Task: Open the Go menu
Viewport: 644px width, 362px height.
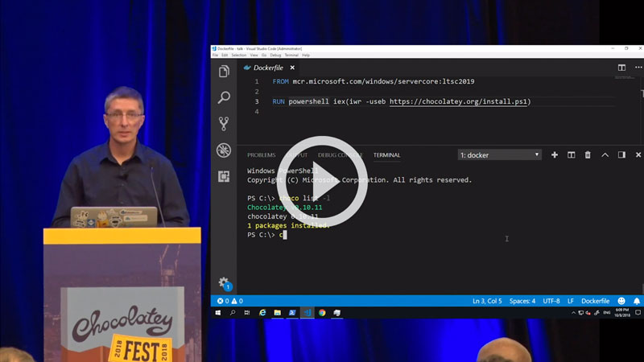Action: coord(264,55)
